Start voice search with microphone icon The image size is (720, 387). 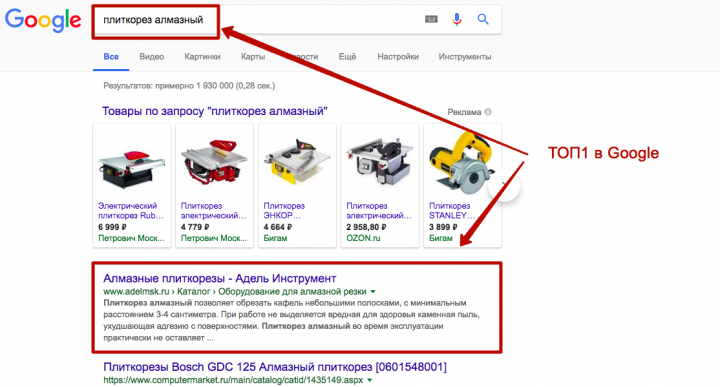(x=456, y=19)
